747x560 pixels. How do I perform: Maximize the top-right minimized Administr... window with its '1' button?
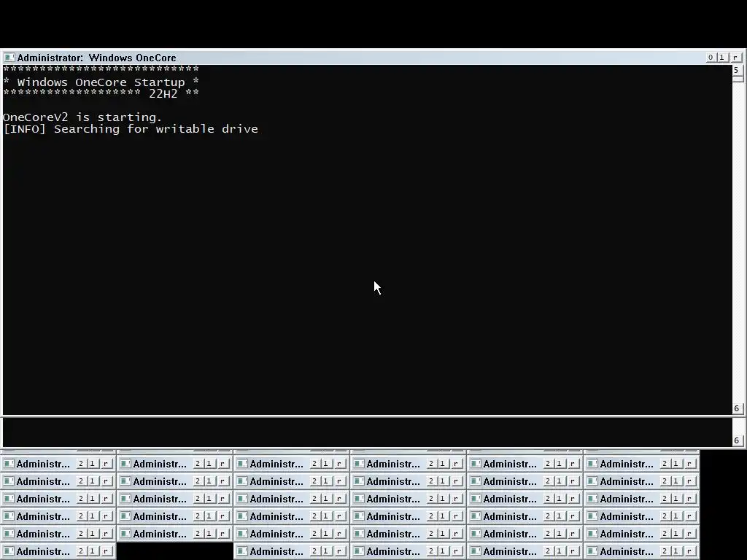pyautogui.click(x=676, y=463)
